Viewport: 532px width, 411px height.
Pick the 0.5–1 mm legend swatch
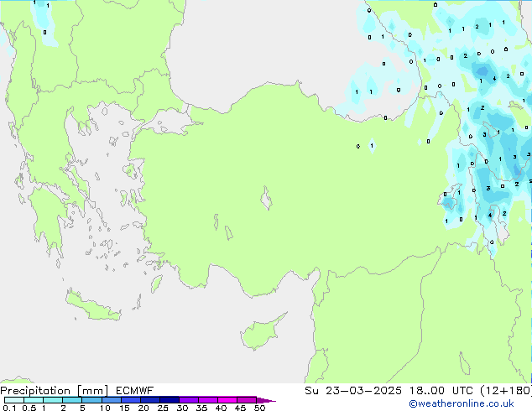coord(34,400)
